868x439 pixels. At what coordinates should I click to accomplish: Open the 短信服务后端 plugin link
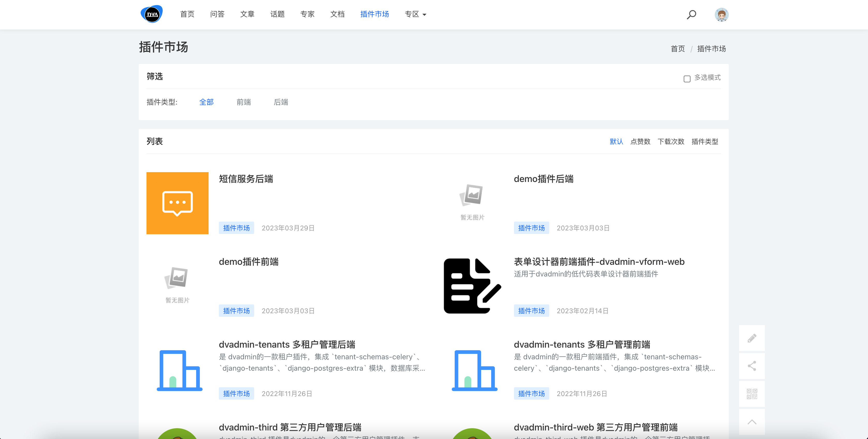click(246, 179)
